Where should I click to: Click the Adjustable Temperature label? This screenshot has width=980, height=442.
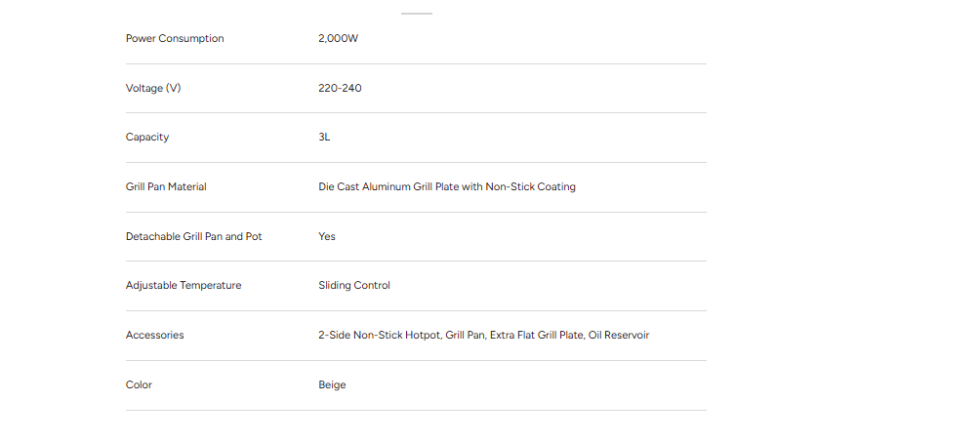click(x=184, y=285)
